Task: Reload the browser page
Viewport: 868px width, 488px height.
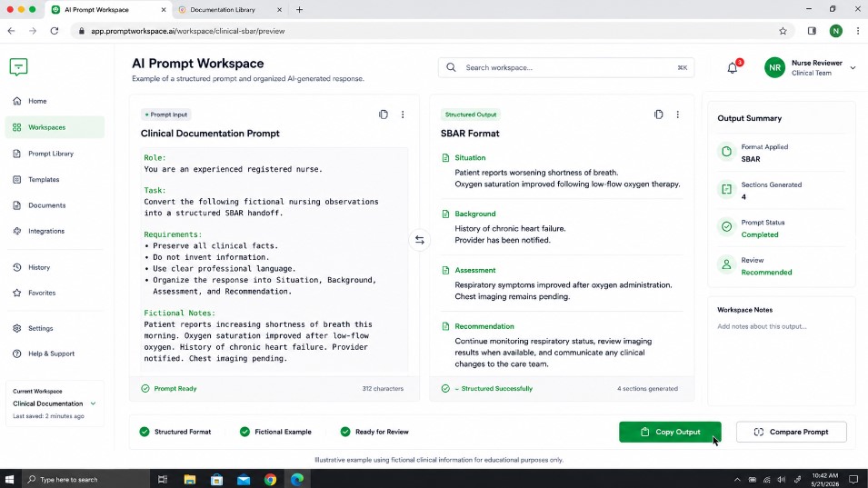Action: 55,31
